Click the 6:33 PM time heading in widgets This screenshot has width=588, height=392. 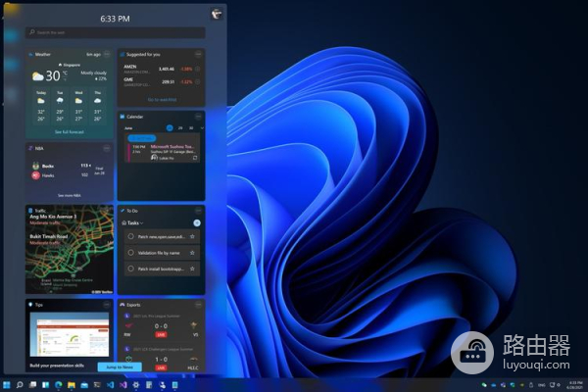pyautogui.click(x=115, y=19)
